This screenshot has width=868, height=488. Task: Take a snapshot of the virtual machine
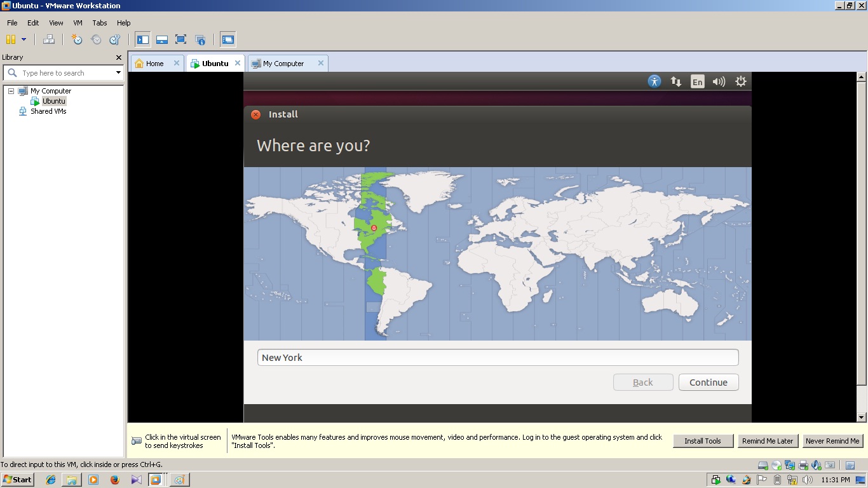point(77,39)
